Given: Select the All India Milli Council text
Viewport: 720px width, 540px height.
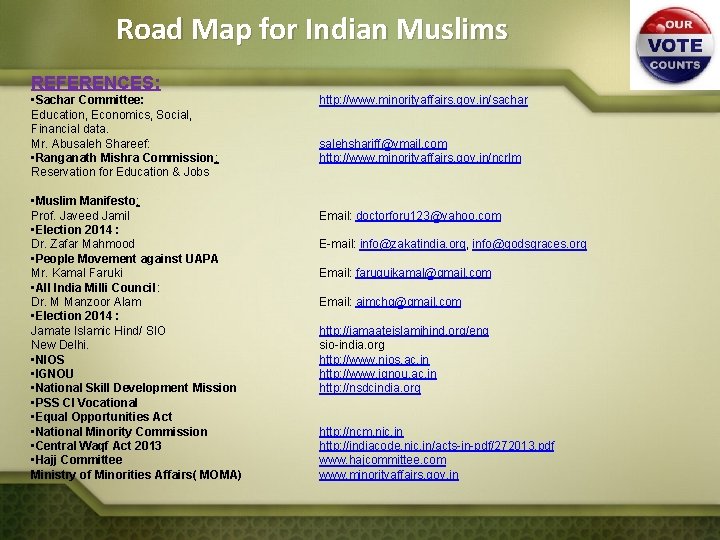Looking at the screenshot, I should click(x=95, y=288).
